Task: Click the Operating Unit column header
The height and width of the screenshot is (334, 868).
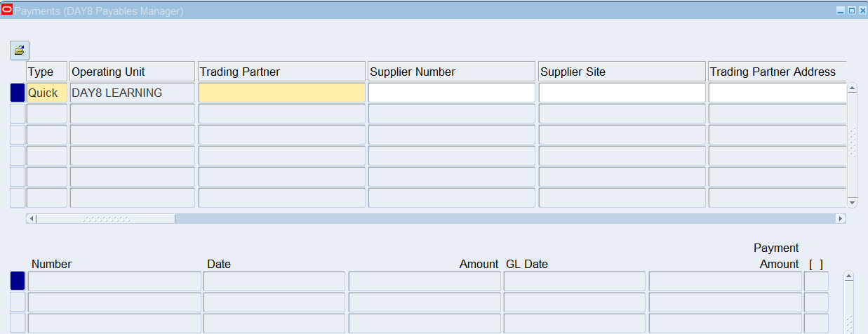Action: tap(133, 72)
